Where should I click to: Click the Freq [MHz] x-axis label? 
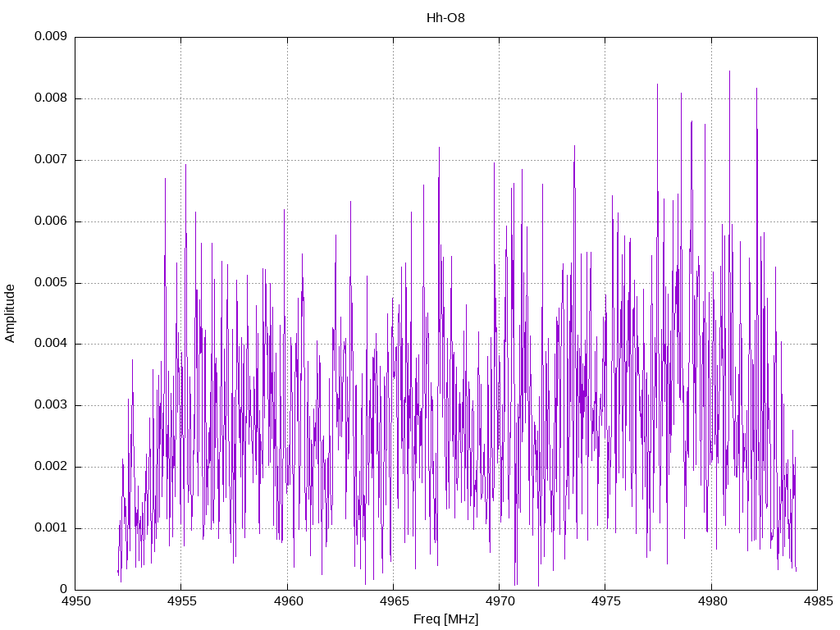click(445, 619)
